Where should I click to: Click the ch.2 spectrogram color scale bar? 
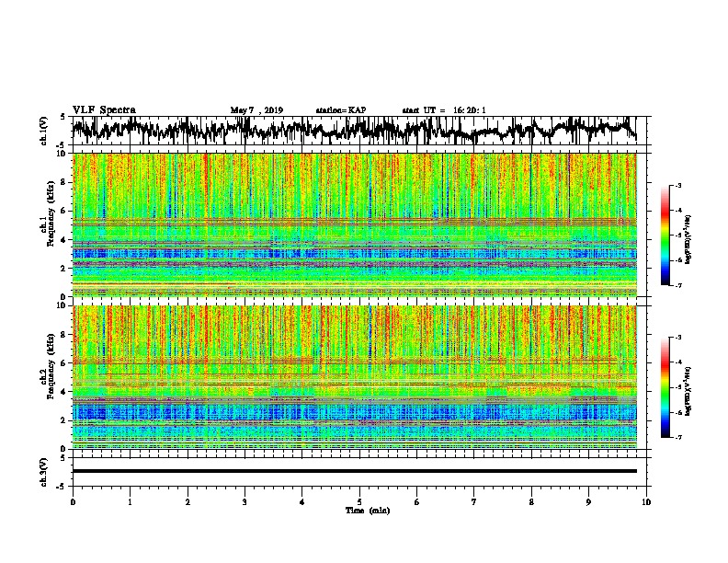(665, 387)
